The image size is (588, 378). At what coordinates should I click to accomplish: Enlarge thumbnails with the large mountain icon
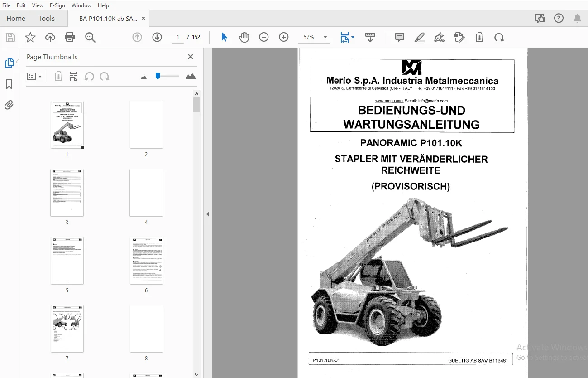[x=191, y=76]
